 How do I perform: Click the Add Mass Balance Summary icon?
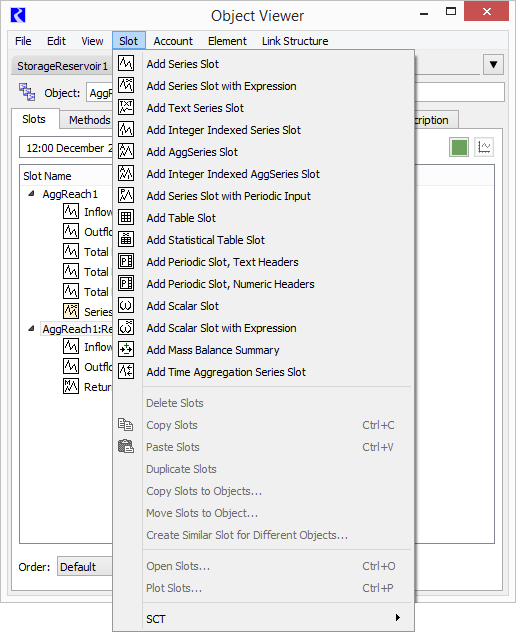coord(126,349)
